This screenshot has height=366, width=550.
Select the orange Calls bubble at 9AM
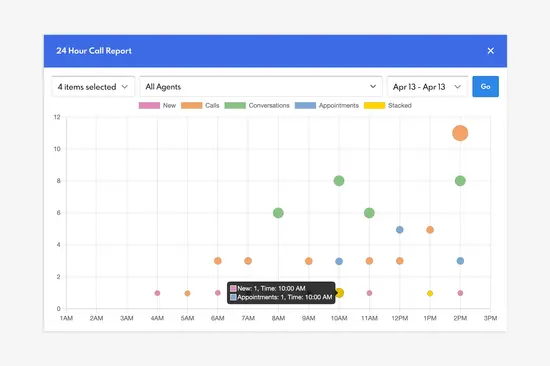click(x=309, y=261)
